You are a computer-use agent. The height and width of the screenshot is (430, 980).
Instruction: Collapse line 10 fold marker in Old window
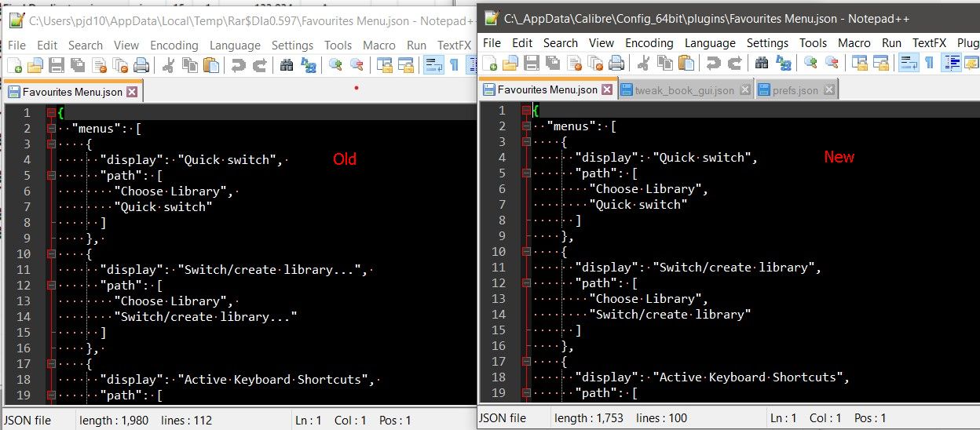coord(51,254)
